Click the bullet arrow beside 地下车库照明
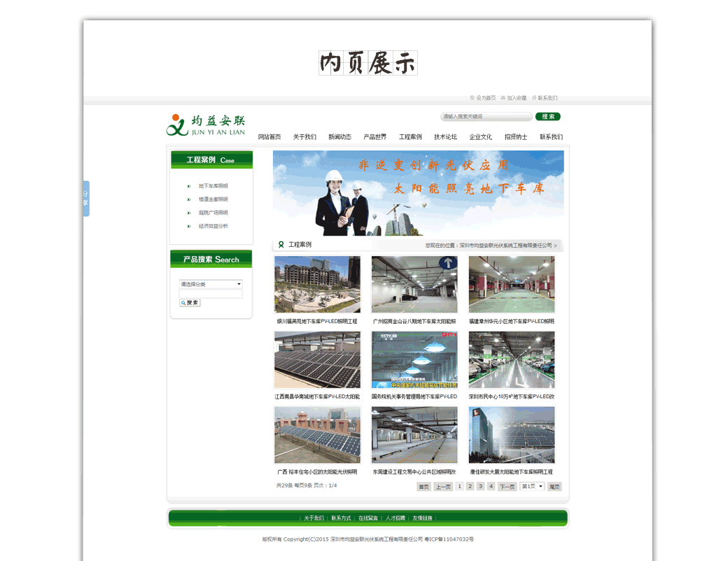Viewport: 728px width, 561px height. [189, 186]
